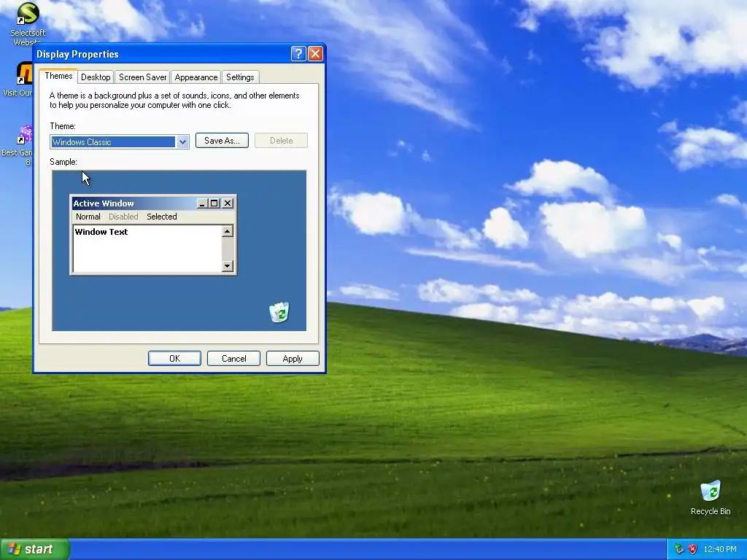Image resolution: width=747 pixels, height=560 pixels.
Task: Open the Screen Saver tab
Action: coord(142,77)
